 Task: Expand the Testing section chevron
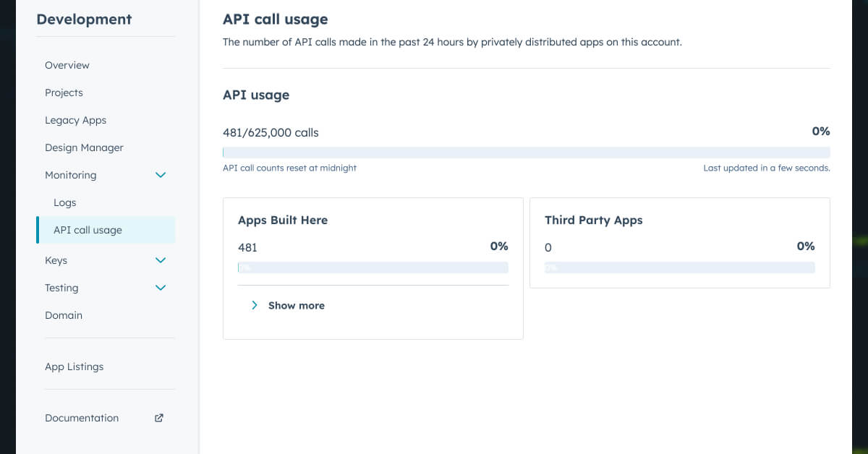pyautogui.click(x=161, y=288)
